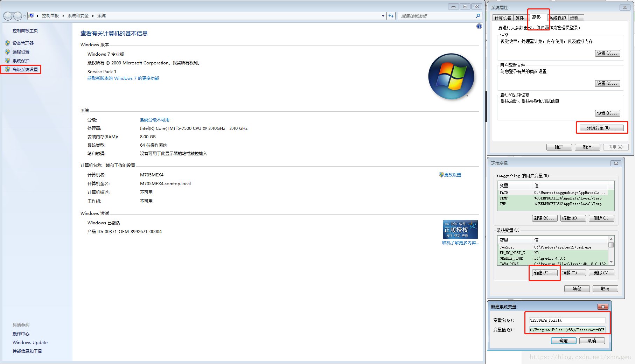Open 控制面板主页 link
Screen dimensions: 635x364
coord(25,31)
